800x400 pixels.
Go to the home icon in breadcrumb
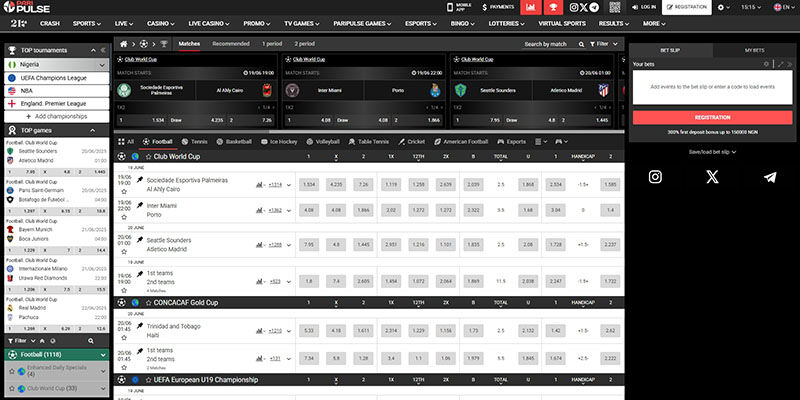123,44
